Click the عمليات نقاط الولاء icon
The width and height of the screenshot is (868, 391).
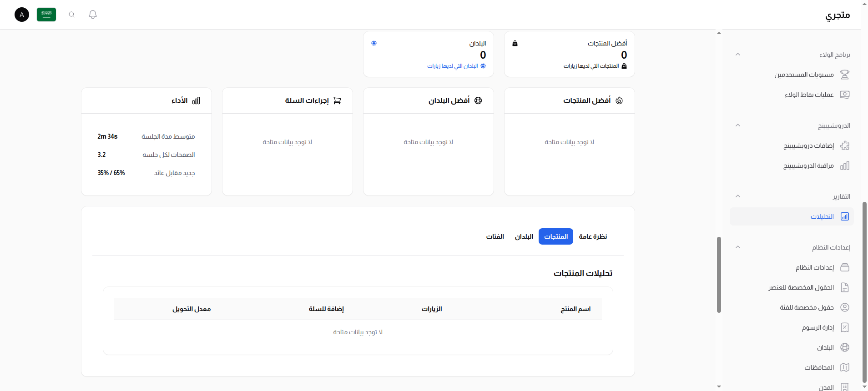(845, 95)
